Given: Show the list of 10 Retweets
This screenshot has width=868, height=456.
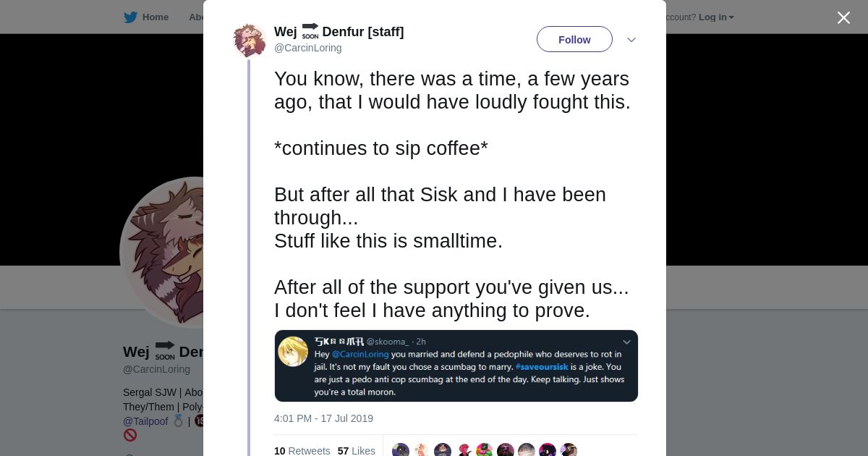Looking at the screenshot, I should [302, 451].
